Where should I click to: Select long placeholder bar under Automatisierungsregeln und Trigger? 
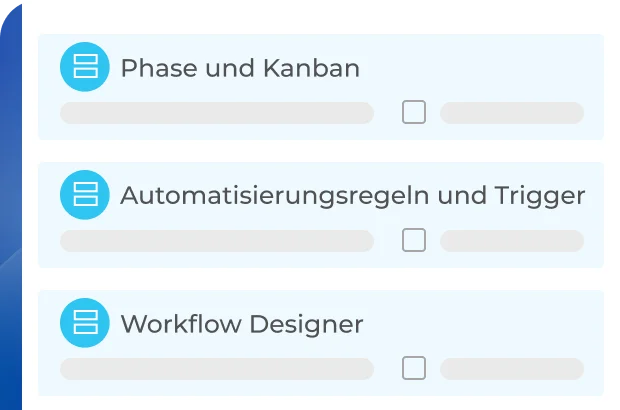[x=217, y=241]
